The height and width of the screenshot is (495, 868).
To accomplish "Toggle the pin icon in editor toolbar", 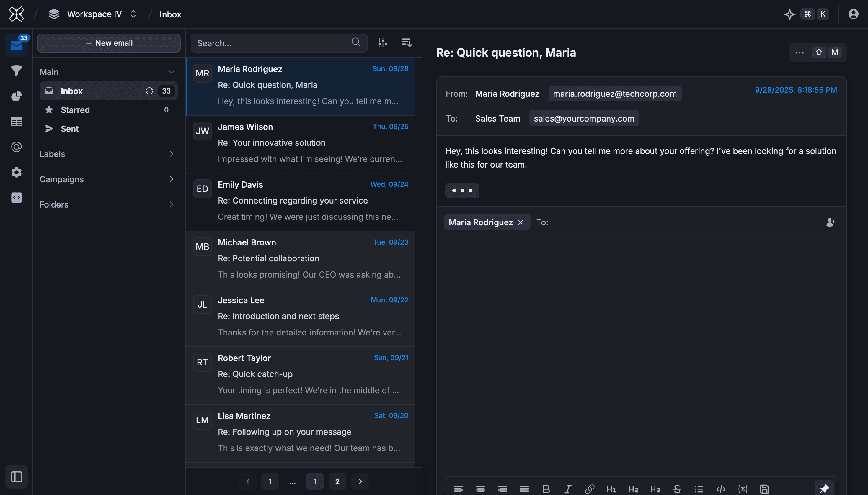I will 824,489.
